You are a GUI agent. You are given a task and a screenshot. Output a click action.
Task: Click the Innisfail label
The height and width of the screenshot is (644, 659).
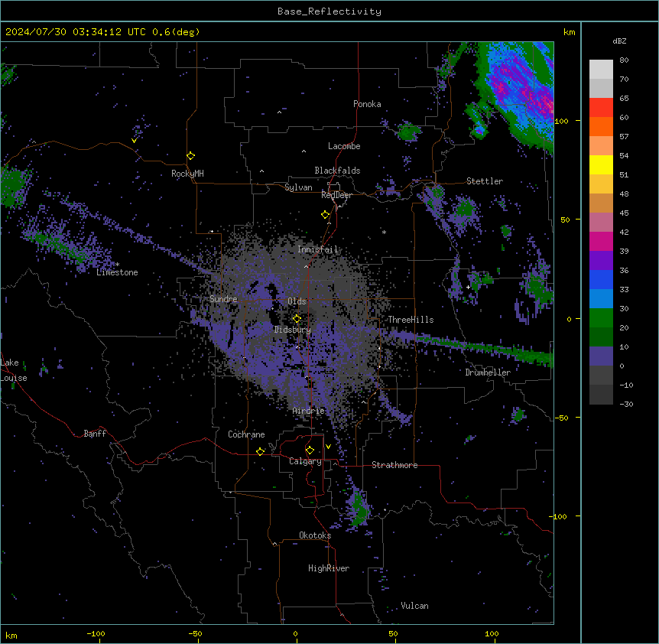[318, 249]
